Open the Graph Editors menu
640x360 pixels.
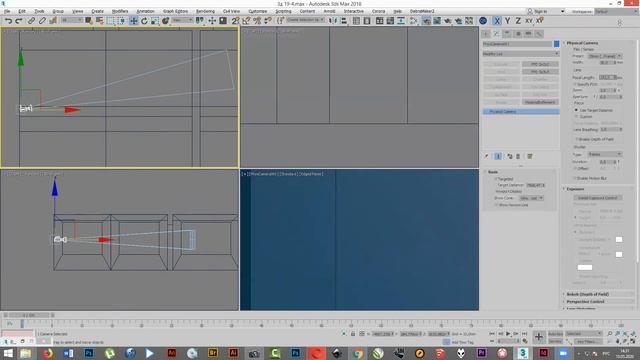tap(176, 11)
